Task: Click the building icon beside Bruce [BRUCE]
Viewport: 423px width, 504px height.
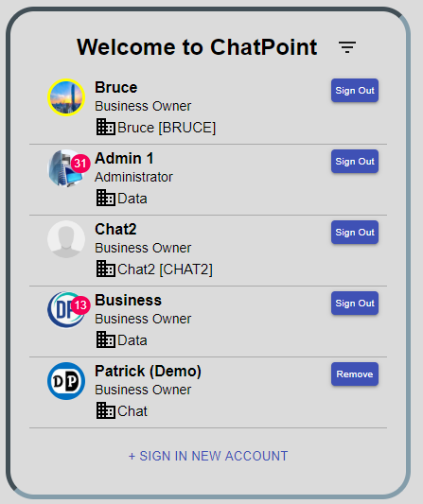Action: click(x=105, y=127)
